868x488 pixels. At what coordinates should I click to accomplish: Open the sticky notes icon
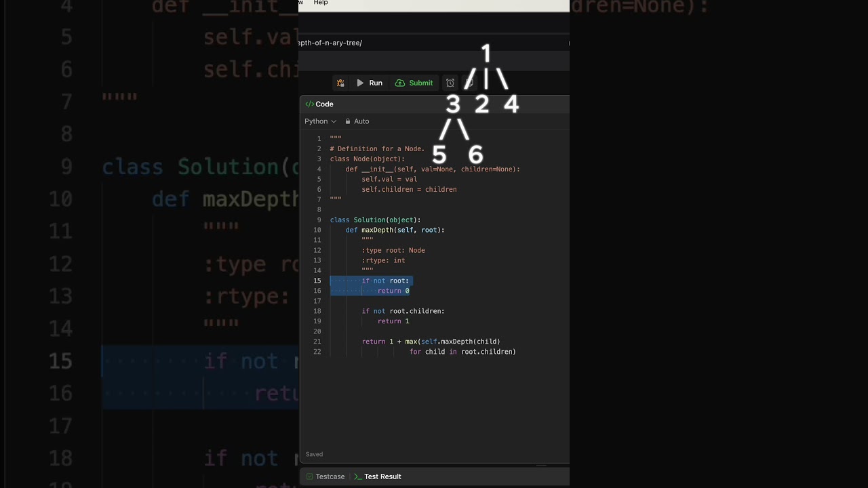[x=469, y=83]
